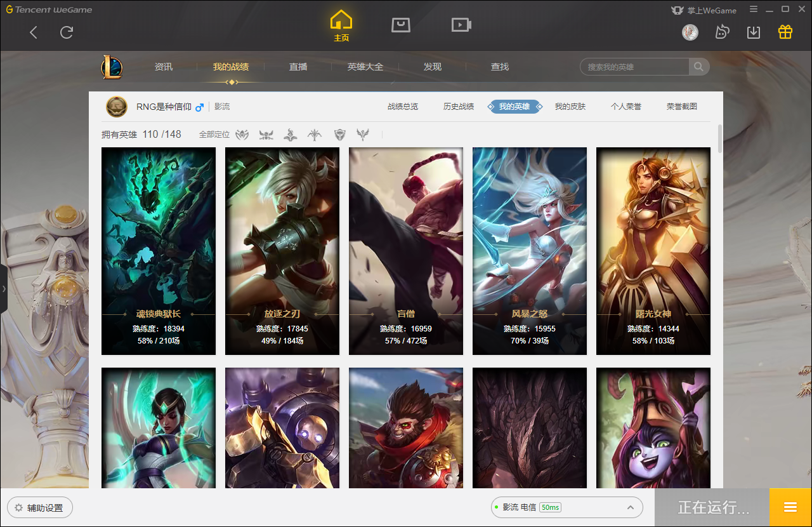812x527 pixels.
Task: Click the 辅助设置 button
Action: (39, 508)
